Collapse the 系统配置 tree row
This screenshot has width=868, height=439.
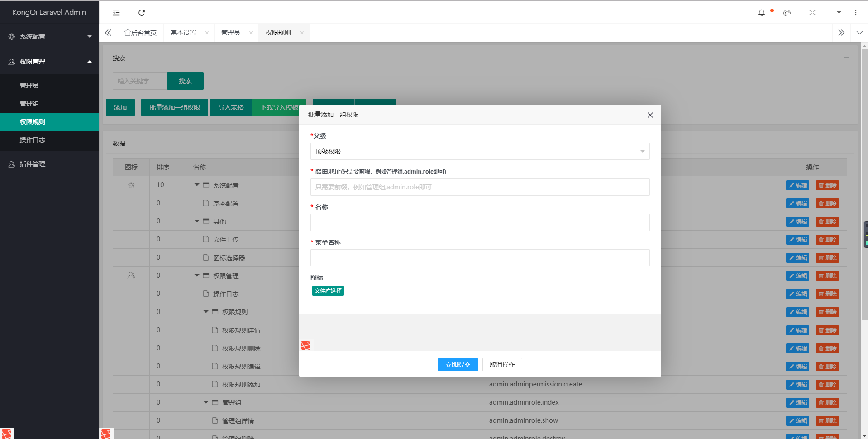197,185
